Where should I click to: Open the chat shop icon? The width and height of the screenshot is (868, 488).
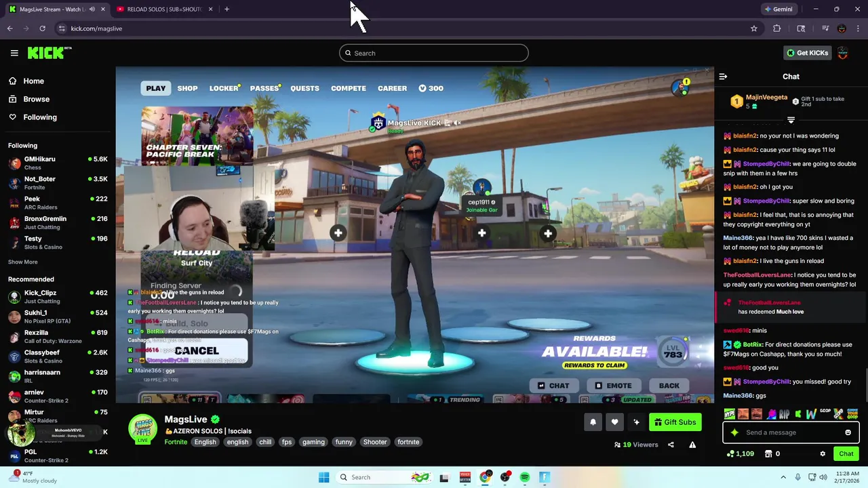768,454
